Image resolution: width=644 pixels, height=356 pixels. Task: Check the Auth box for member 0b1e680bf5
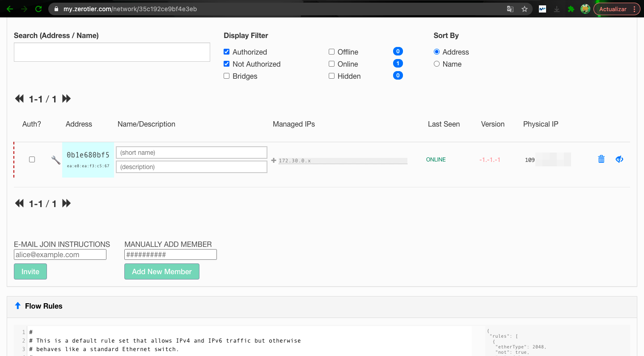pyautogui.click(x=32, y=159)
